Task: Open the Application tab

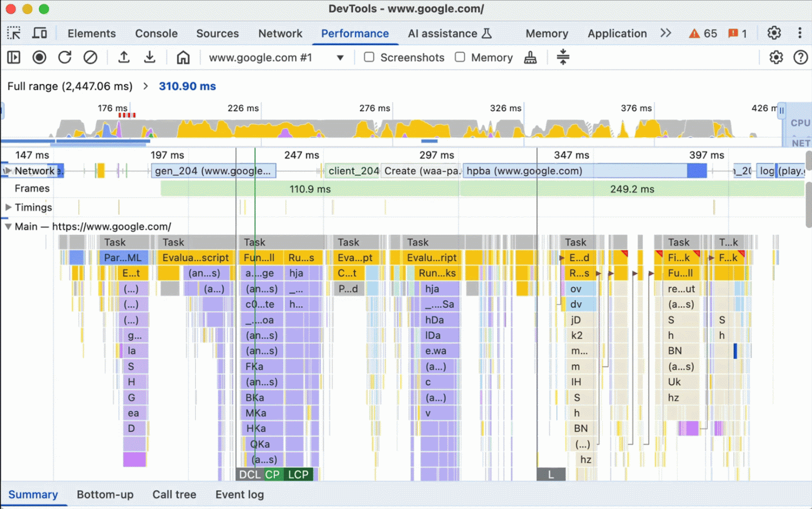Action: coord(617,34)
